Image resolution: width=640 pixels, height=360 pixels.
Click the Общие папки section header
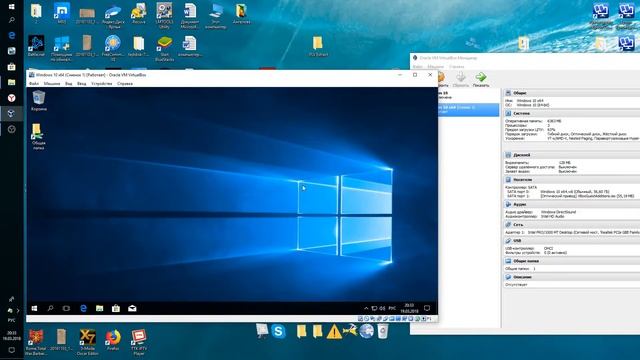(x=571, y=261)
